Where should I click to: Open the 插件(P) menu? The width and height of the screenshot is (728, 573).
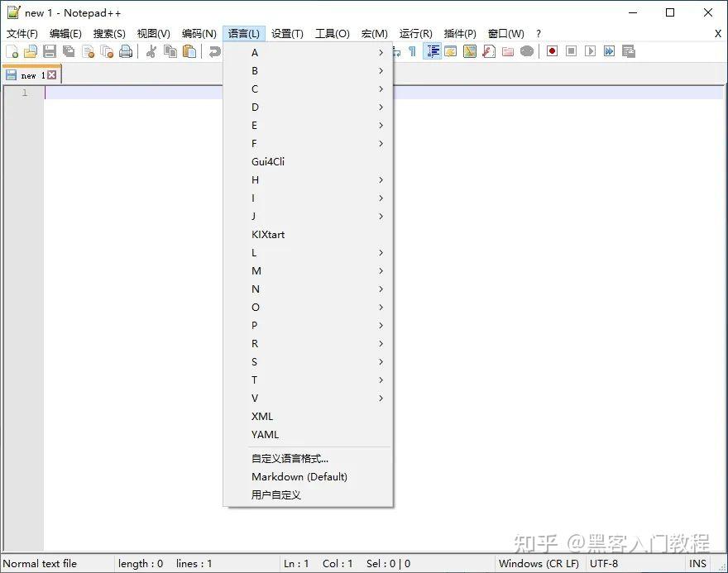[x=459, y=33]
